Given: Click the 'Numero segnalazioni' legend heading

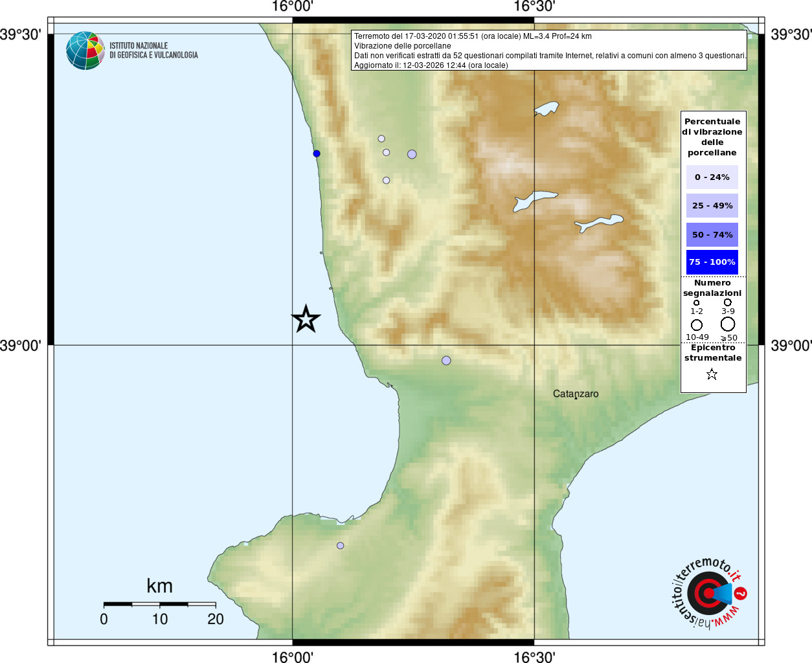Looking at the screenshot, I should (712, 288).
